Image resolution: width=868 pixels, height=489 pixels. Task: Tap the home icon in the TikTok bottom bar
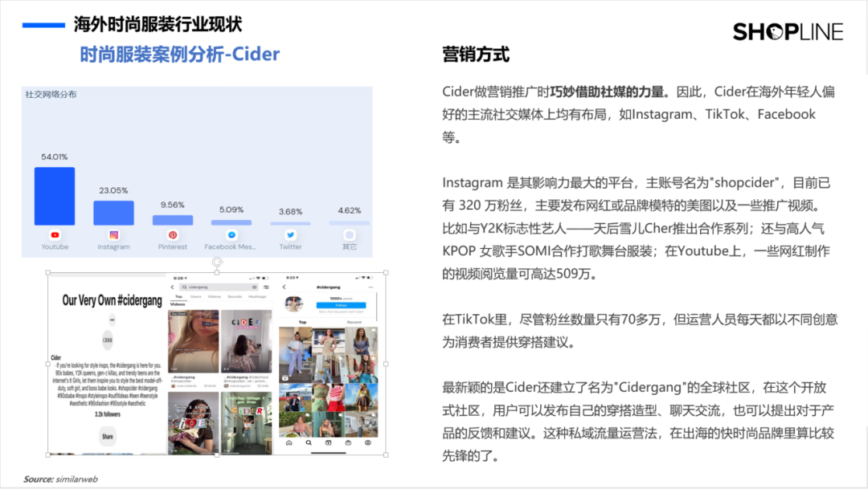point(288,442)
